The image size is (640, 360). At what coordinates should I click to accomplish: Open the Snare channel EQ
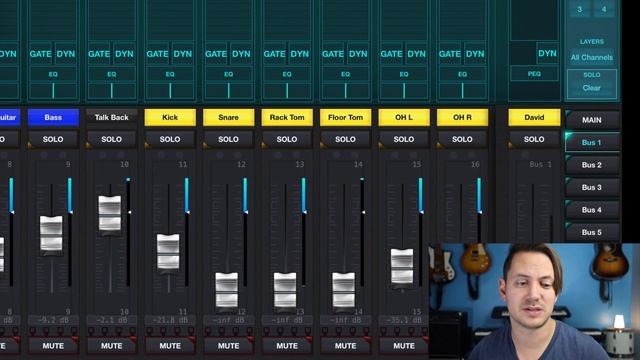pos(229,74)
